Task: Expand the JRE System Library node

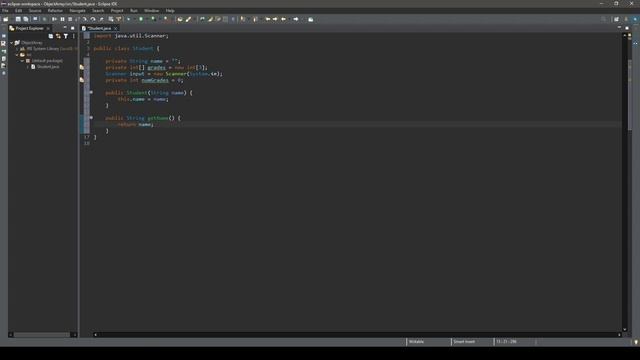Action: (17, 49)
